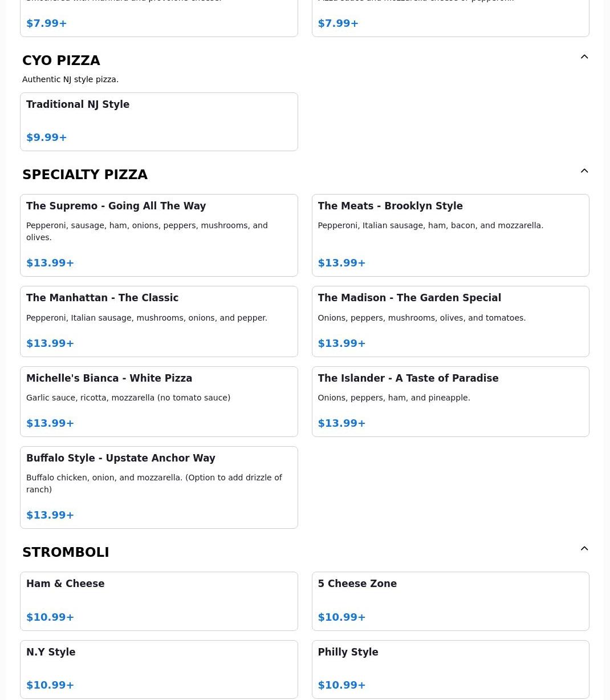
Task: Collapse the Stromboli section chevron
Action: (584, 548)
